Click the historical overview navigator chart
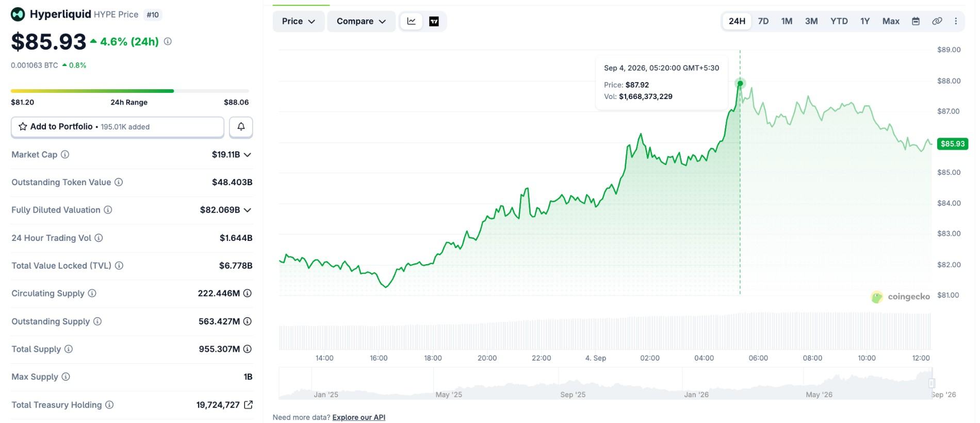980x423 pixels. (606, 383)
